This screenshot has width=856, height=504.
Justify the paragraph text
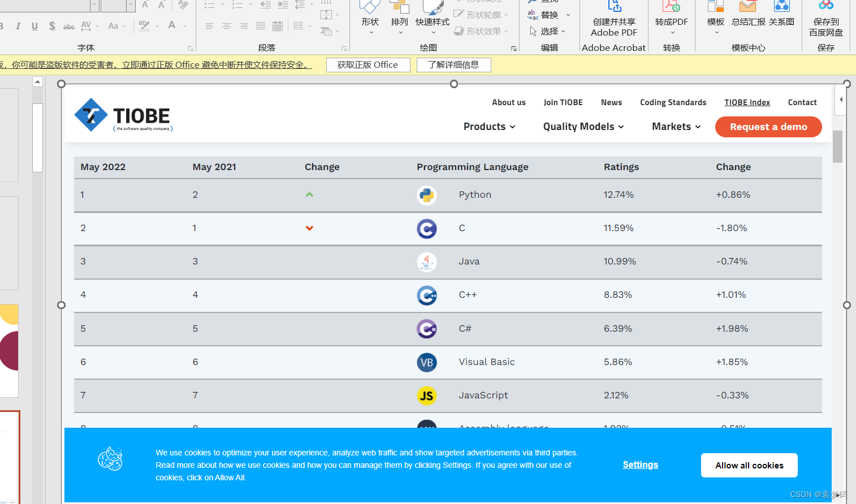pos(261,26)
